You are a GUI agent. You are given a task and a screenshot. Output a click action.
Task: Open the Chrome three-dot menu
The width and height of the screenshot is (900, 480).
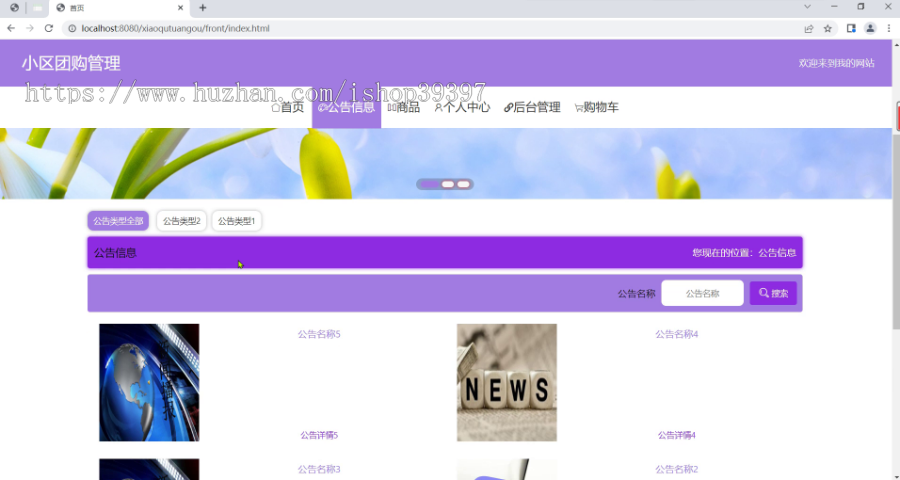click(x=889, y=28)
